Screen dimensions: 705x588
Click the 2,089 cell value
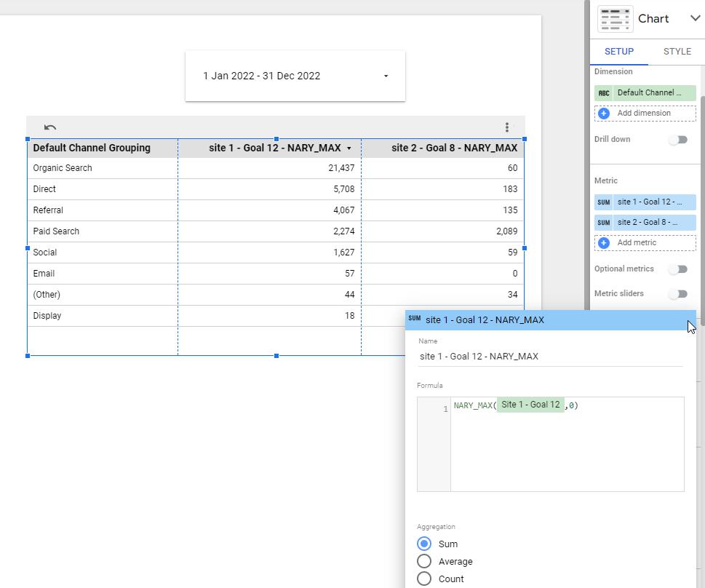(x=506, y=231)
